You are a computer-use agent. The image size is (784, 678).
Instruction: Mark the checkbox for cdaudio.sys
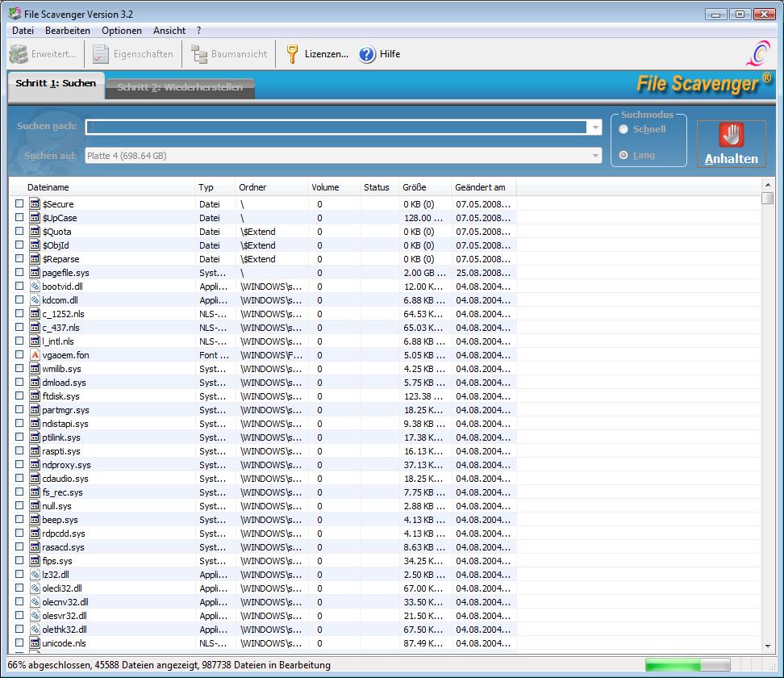click(19, 478)
